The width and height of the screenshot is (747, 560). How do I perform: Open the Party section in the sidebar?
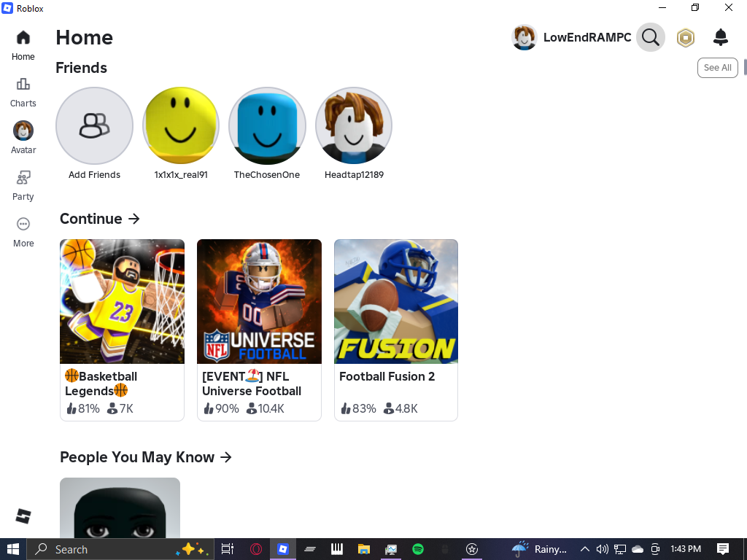[23, 186]
